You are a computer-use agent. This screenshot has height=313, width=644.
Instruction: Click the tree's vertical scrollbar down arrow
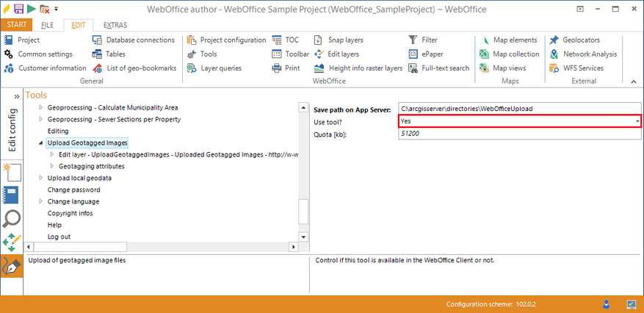tap(303, 237)
